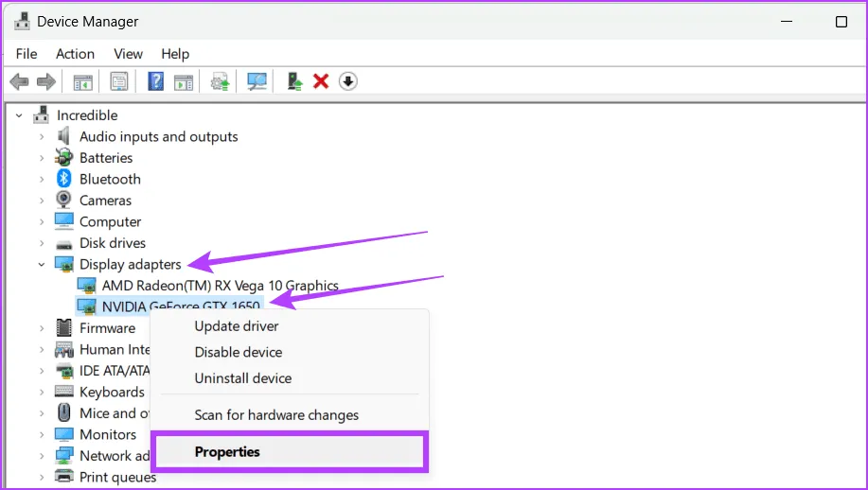Click the black down-arrow Disable device icon

click(348, 82)
